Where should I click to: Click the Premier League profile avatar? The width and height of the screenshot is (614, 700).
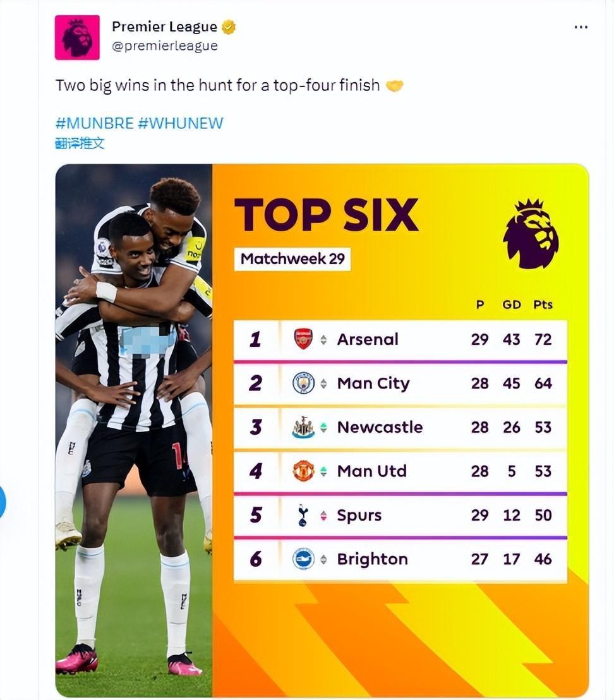(x=77, y=37)
